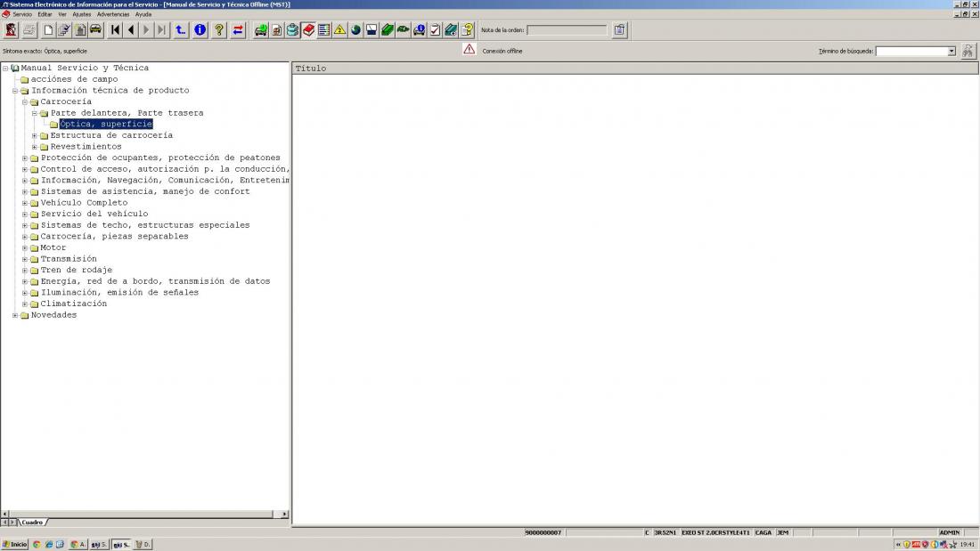Click the Título column header
Viewport: 980px width, 551px height.
coord(311,69)
